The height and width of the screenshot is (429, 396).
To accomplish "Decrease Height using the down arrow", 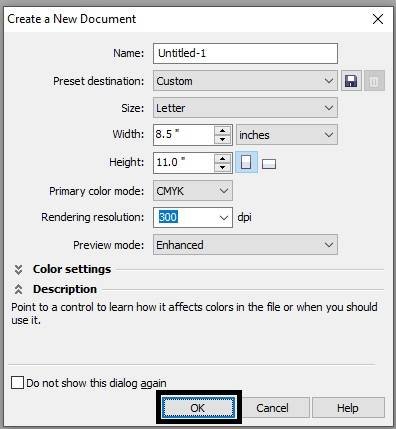I will 223,167.
